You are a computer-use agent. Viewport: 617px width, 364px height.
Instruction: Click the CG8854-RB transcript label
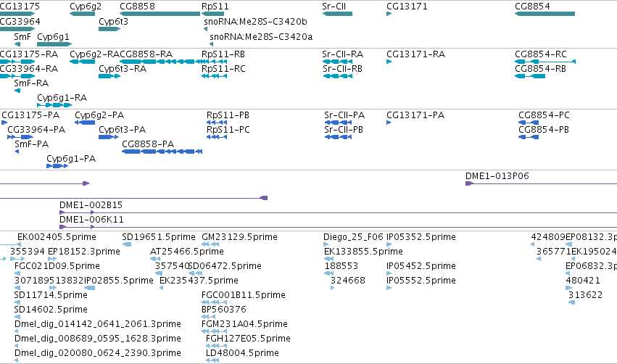(x=541, y=69)
